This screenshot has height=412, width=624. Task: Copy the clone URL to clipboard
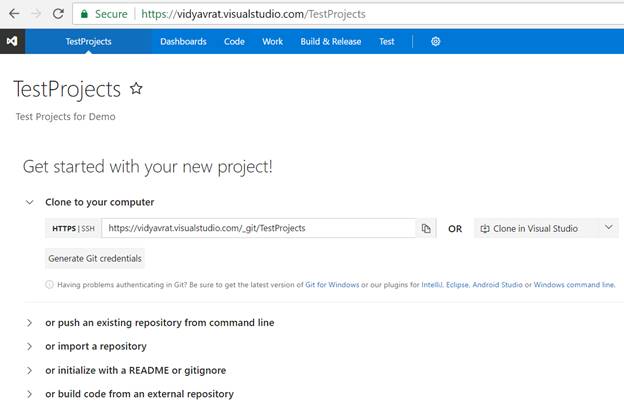pyautogui.click(x=426, y=228)
